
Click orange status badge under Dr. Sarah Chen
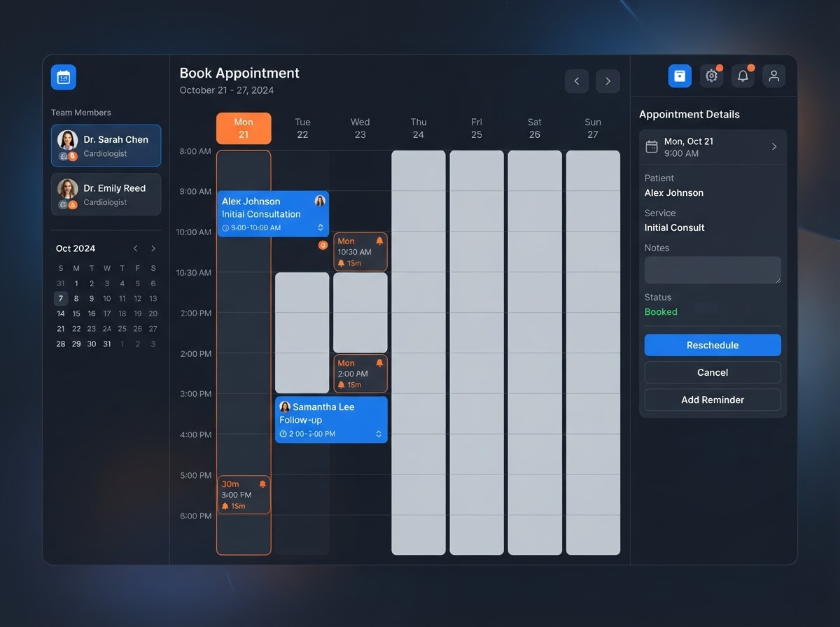coord(73,156)
